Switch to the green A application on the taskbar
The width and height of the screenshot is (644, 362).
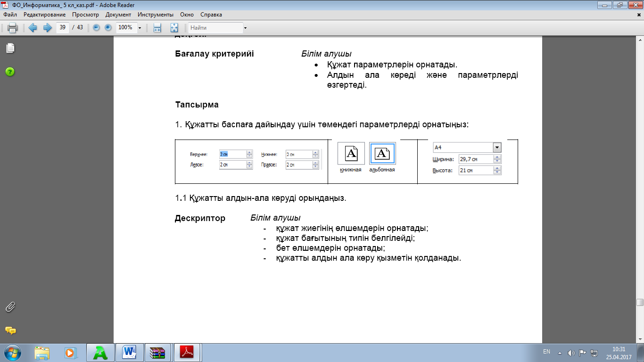pyautogui.click(x=100, y=352)
